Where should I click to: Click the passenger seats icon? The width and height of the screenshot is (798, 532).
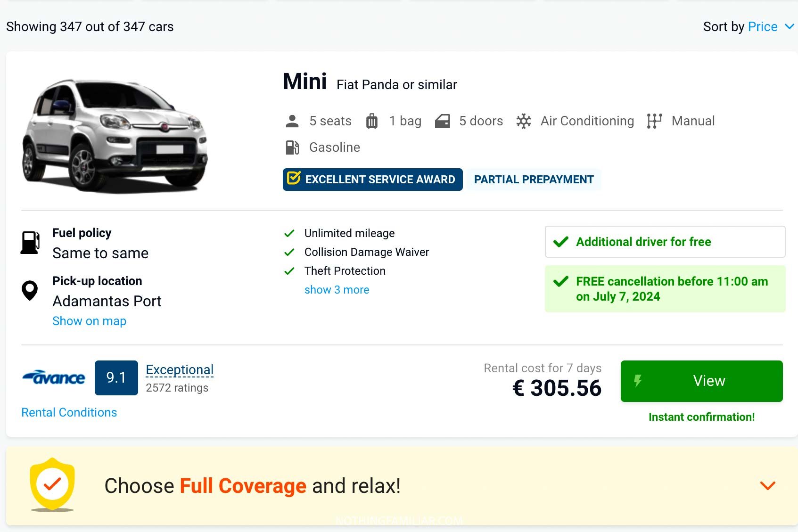(293, 121)
